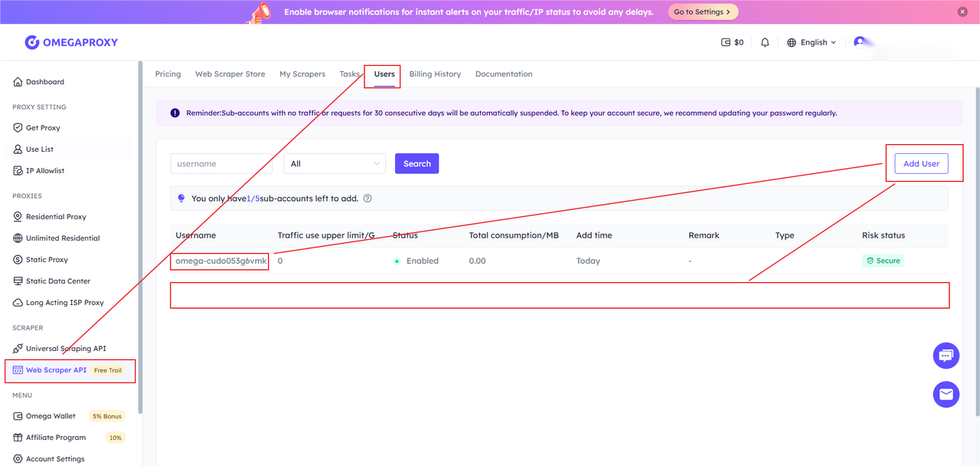Close the notification banner
Screen dimensions: 980x466
pos(962,12)
